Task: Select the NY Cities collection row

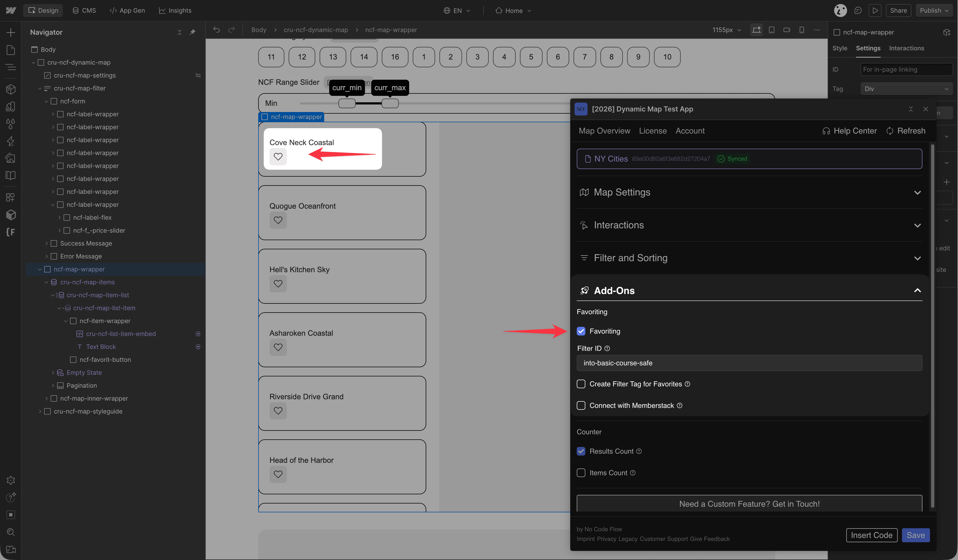Action: click(749, 159)
